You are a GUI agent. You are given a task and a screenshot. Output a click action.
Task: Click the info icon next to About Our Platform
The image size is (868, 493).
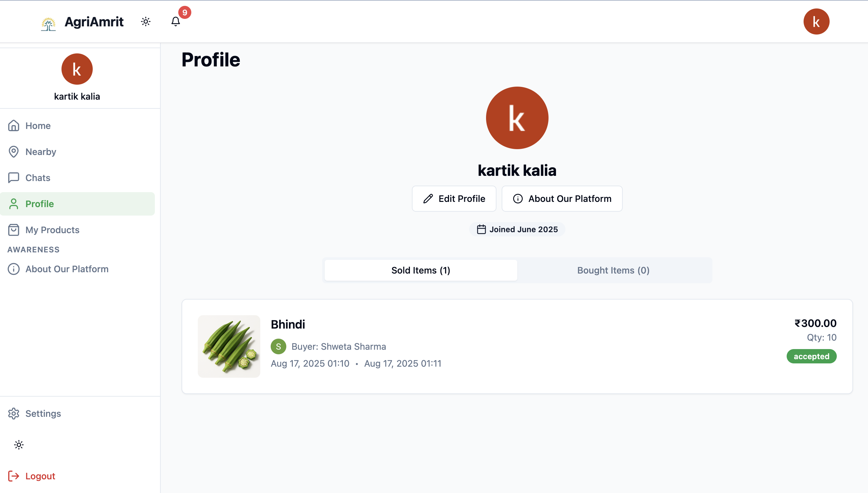(x=14, y=269)
